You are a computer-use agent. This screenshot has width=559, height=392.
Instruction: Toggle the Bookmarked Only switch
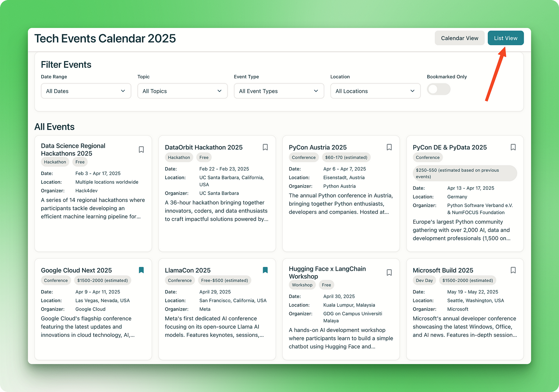439,89
